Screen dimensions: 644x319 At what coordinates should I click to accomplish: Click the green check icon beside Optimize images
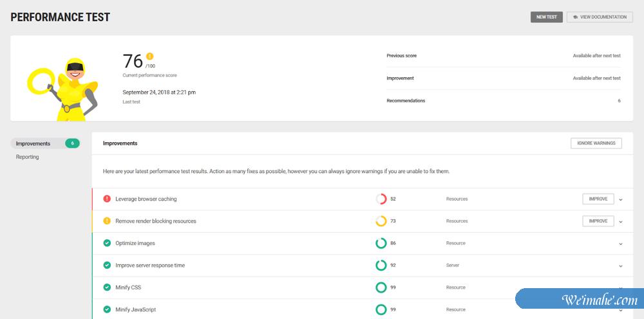click(107, 243)
